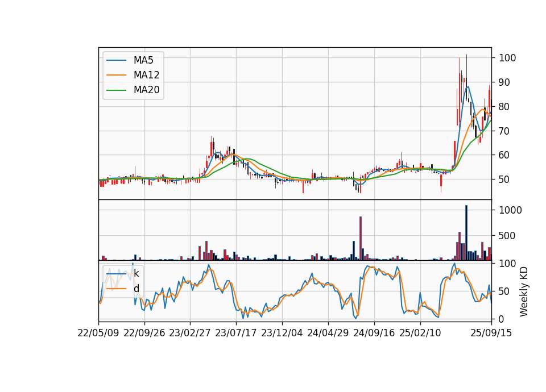Click the tall purple volume bar near 24/09/16
Viewport: 546px width, 392px height.
pos(361,238)
